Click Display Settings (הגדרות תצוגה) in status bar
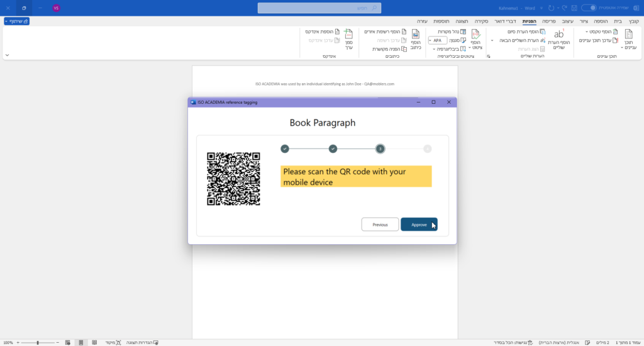This screenshot has height=346, width=644. click(x=142, y=342)
